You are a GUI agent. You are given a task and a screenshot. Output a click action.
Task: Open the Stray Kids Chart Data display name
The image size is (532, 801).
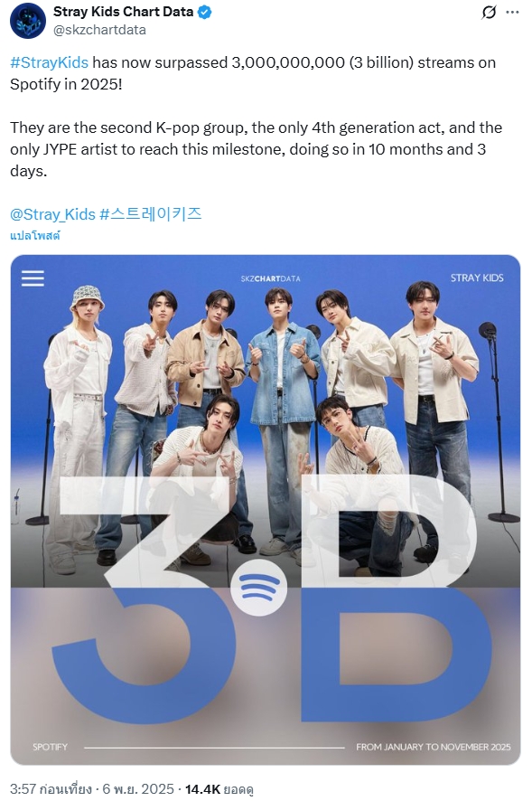(x=123, y=12)
